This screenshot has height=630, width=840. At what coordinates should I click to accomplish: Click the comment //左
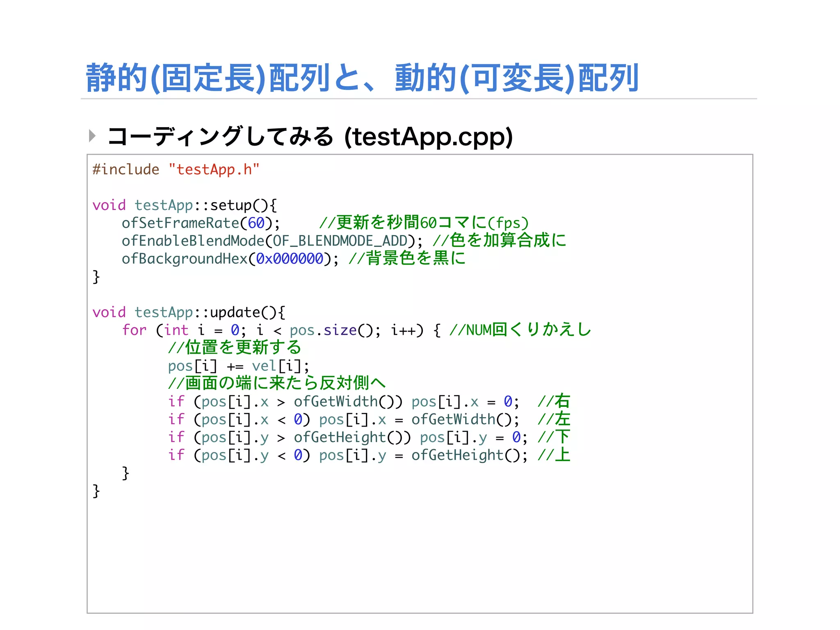554,419
